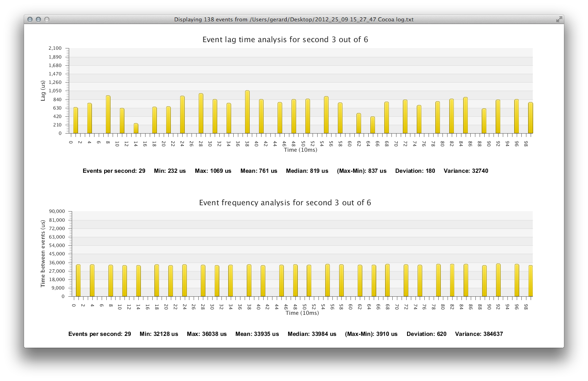
Task: Click 'Time between events (us)' axis label
Action: (43, 254)
